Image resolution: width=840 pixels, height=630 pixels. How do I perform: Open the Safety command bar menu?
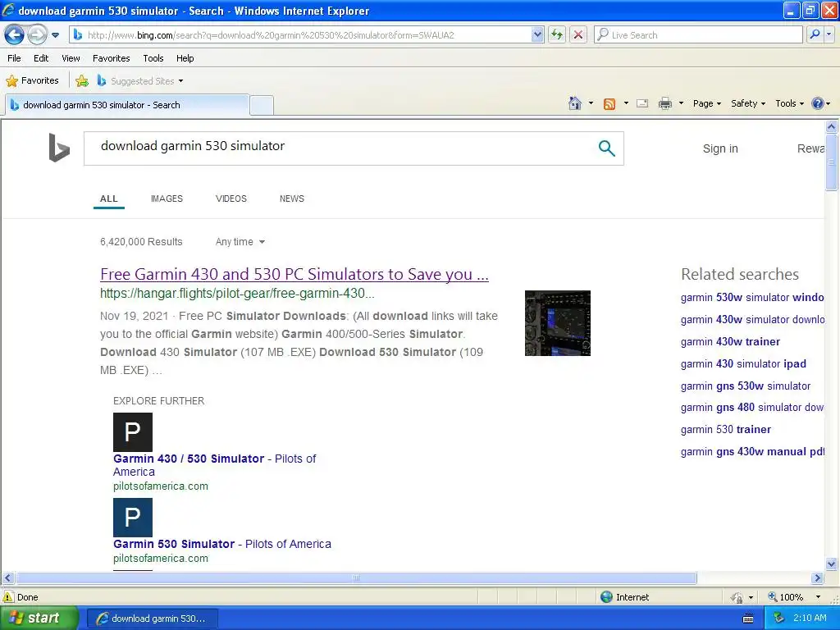[748, 103]
